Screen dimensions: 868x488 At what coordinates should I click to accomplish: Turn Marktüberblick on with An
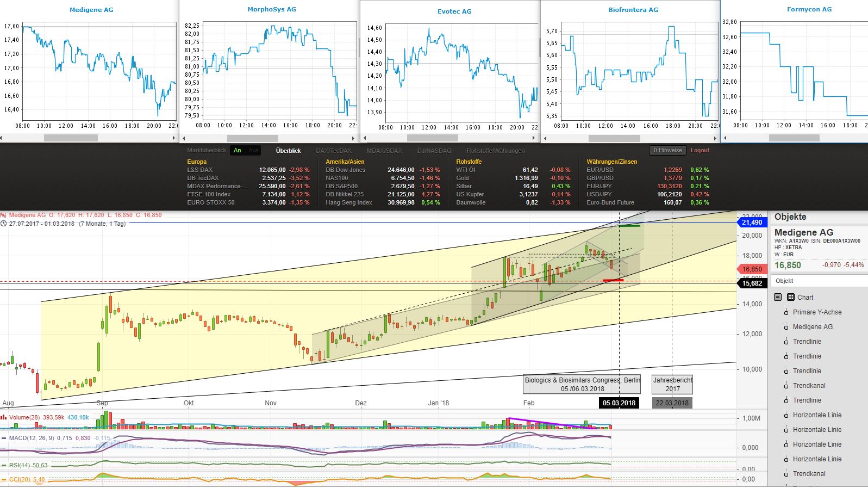[x=238, y=151]
